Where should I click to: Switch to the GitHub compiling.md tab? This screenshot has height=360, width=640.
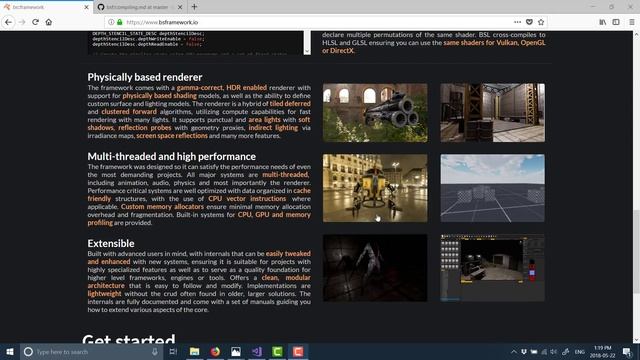pos(140,7)
